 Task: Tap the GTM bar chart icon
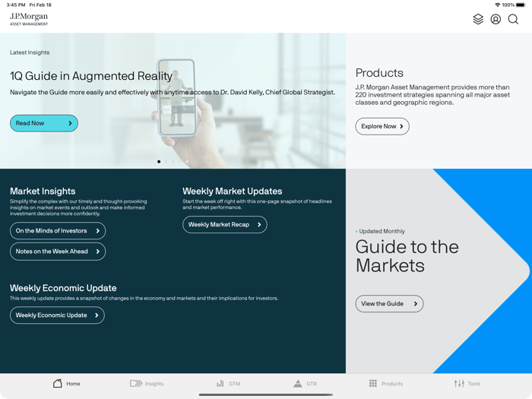pos(220,383)
